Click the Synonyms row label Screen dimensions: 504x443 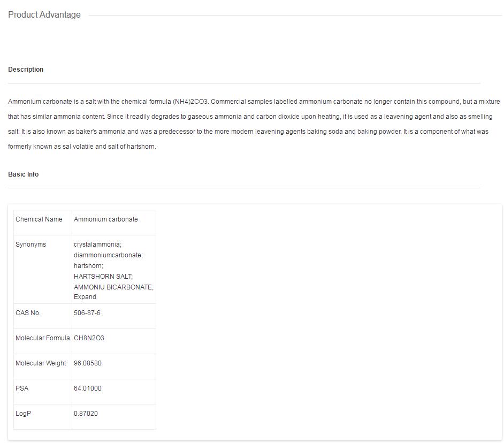tap(31, 245)
